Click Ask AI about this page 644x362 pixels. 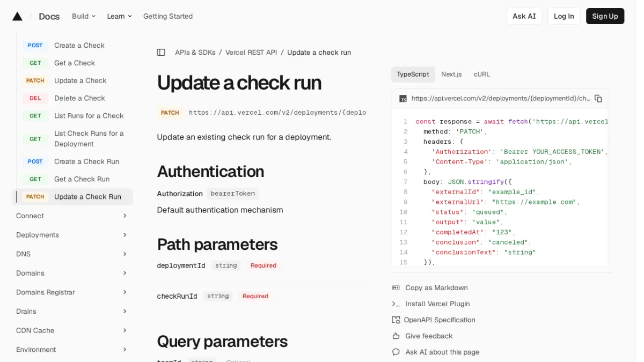click(x=442, y=352)
